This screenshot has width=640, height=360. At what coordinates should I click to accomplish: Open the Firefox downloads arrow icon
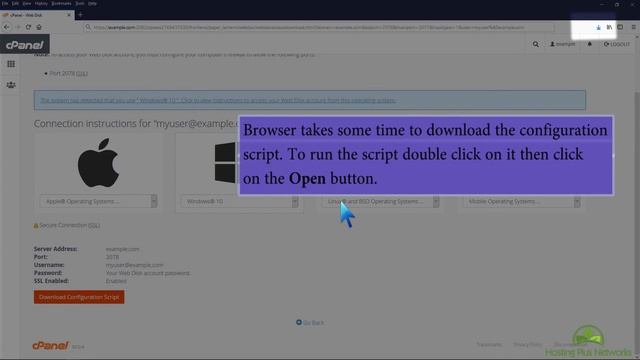598,27
